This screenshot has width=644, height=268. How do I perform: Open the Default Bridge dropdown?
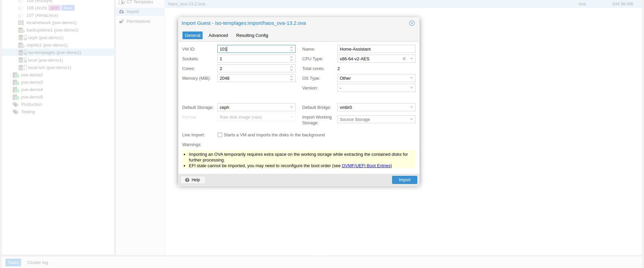pos(412,107)
